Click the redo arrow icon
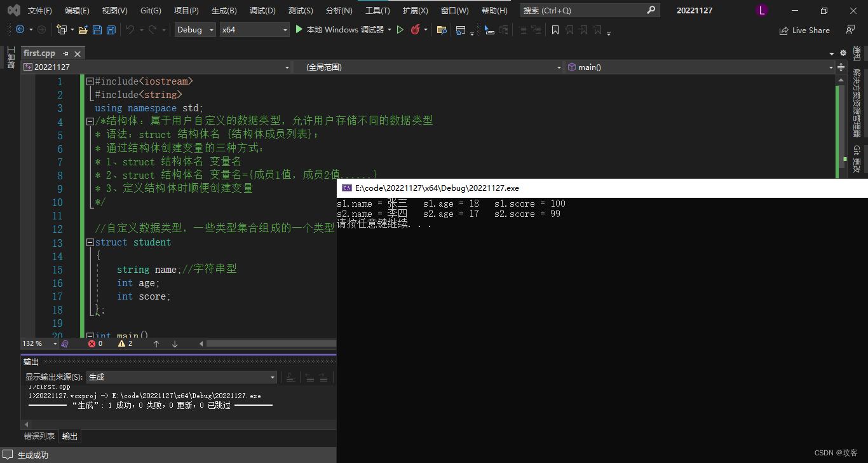 [x=153, y=30]
